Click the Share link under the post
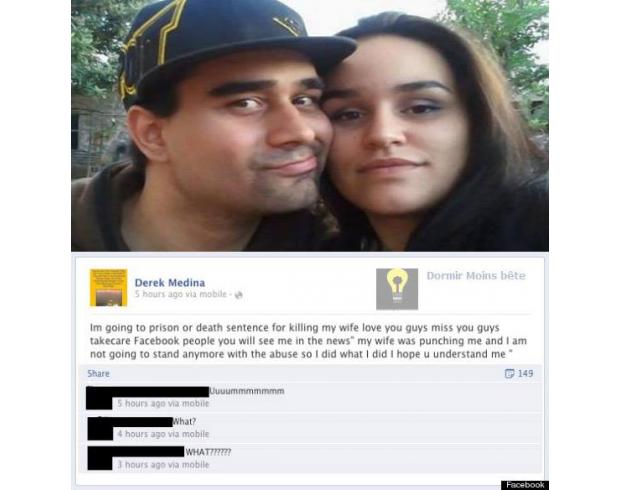The width and height of the screenshot is (620, 490). [x=98, y=373]
